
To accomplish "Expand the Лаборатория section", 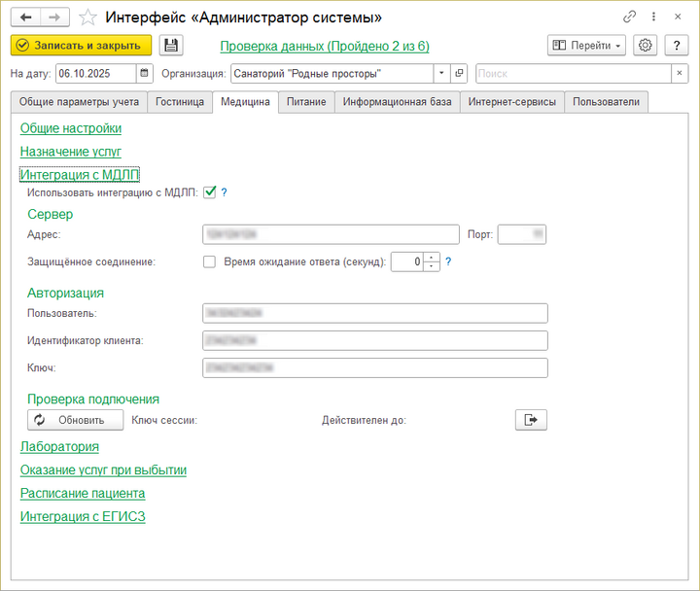I will [59, 446].
